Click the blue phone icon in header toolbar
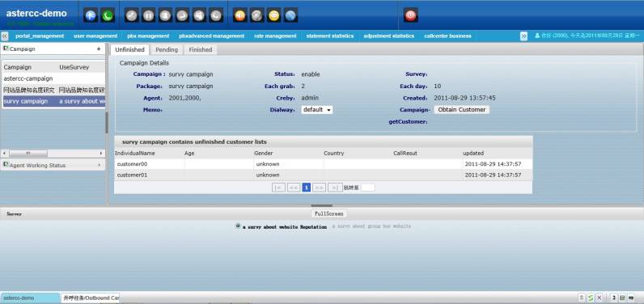644x304 pixels. [91, 15]
